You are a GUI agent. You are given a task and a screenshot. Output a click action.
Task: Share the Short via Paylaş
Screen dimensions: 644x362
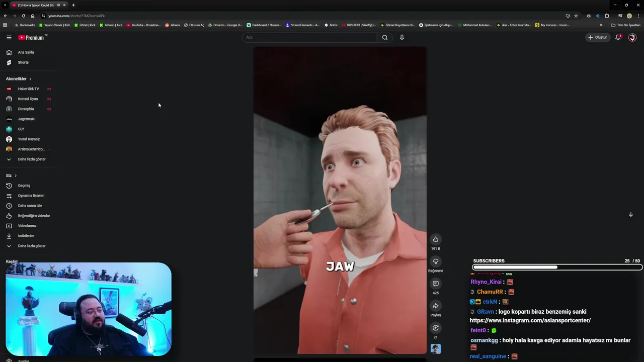436,306
